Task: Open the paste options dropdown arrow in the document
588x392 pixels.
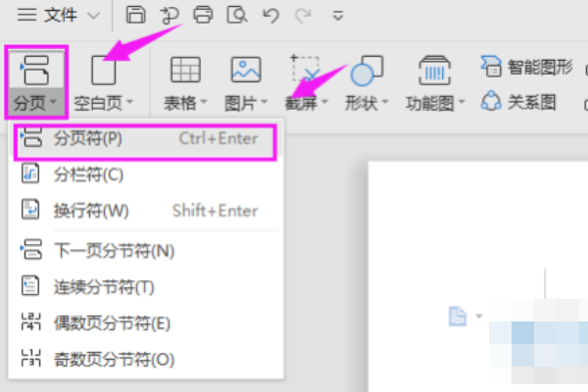Action: click(x=479, y=317)
